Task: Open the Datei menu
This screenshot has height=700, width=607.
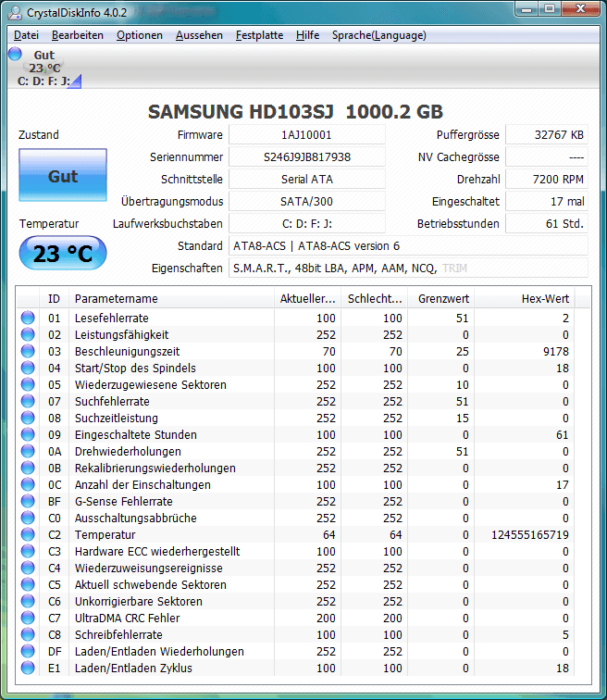Action: click(x=26, y=35)
